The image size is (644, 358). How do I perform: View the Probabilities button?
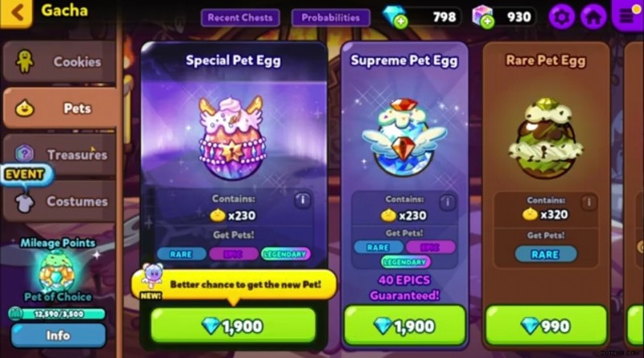(x=331, y=18)
